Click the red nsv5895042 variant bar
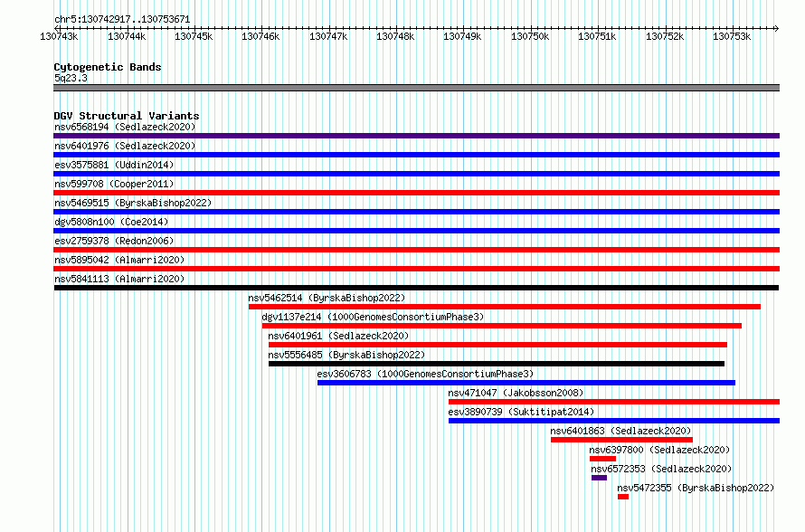Screen dimensions: 805x532 click(416, 269)
